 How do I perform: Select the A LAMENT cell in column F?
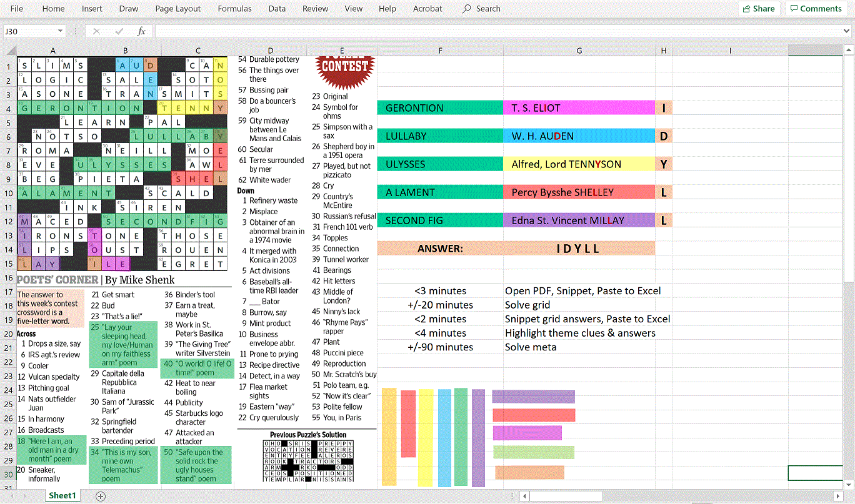[441, 192]
